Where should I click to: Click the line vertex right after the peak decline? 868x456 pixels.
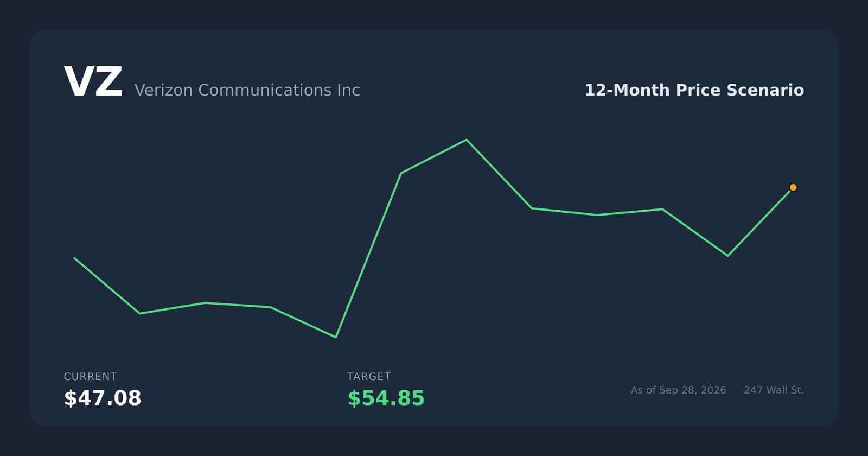tap(532, 208)
